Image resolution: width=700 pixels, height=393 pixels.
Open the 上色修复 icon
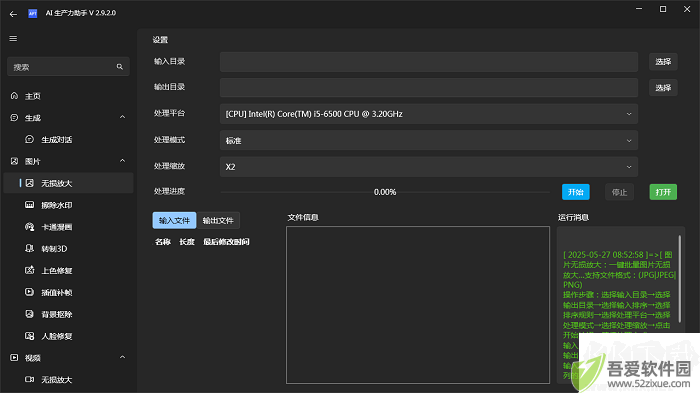tap(29, 270)
